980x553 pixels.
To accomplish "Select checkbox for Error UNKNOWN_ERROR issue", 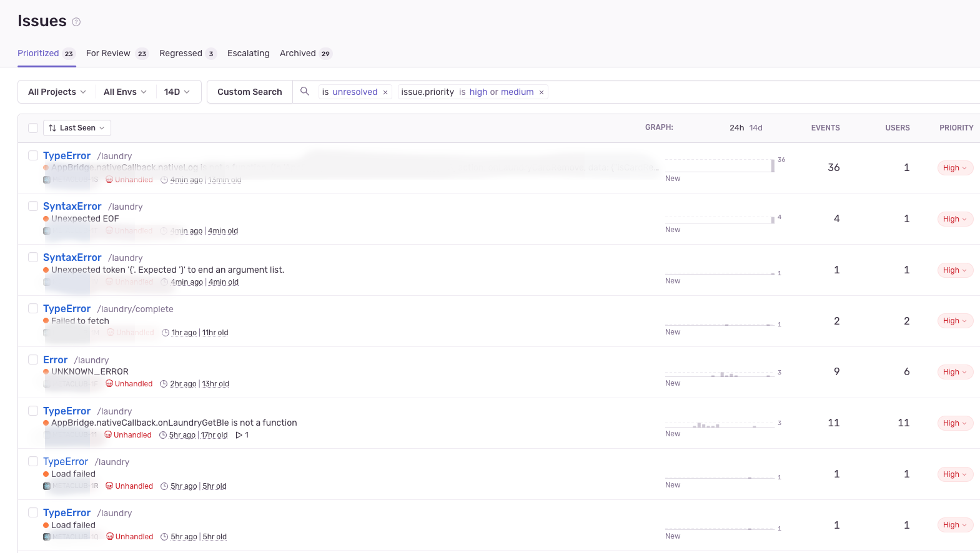I will pyautogui.click(x=33, y=360).
